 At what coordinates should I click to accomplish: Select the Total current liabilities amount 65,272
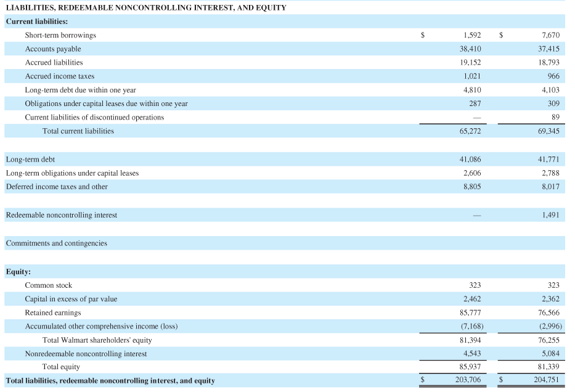pos(471,131)
